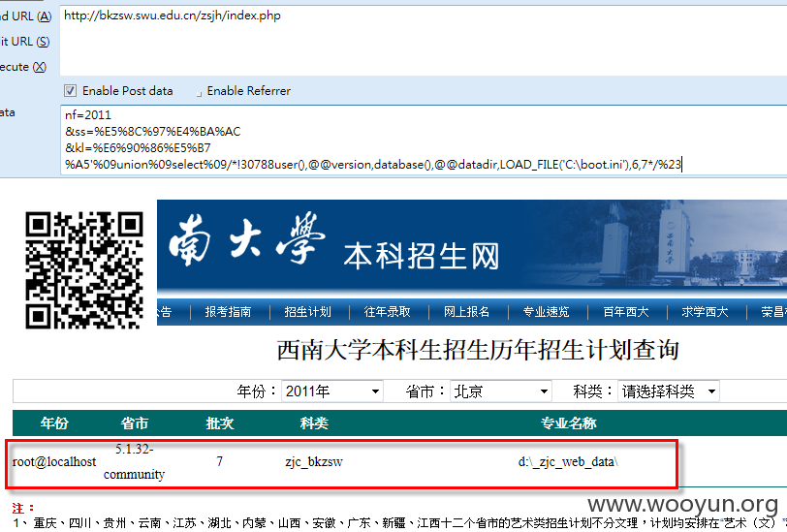Click the 省市 column header

pos(134,423)
